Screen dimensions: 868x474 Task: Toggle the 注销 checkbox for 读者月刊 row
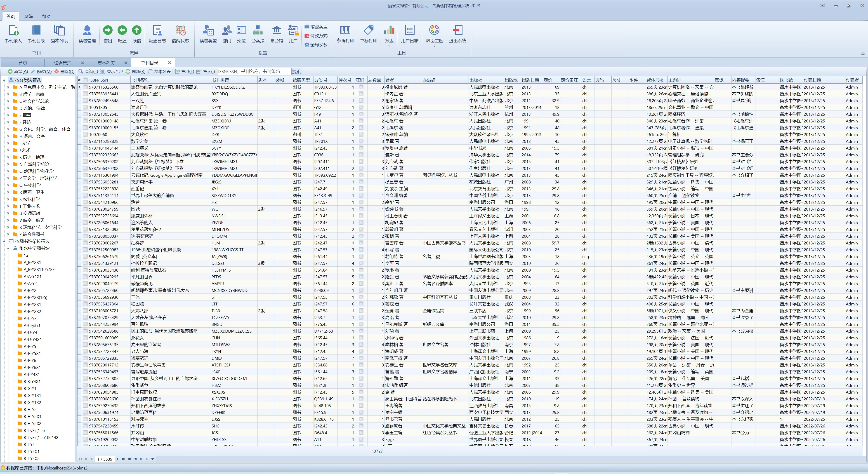pos(361,108)
